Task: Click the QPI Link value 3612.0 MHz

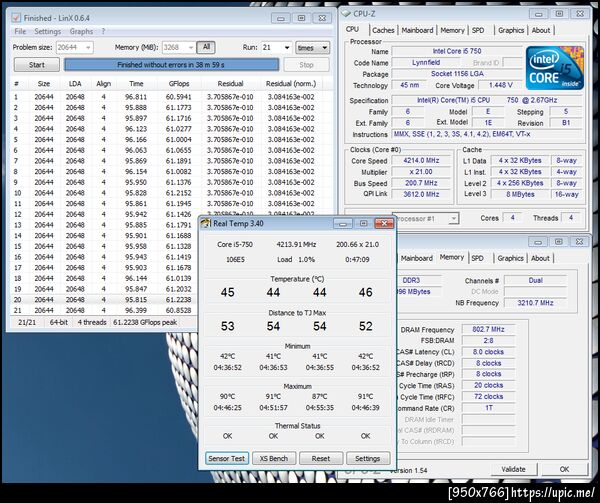Action: click(x=421, y=194)
